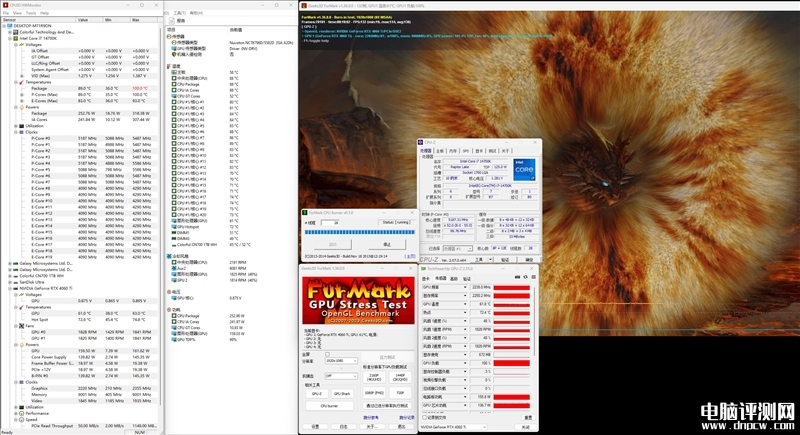Open the File menu in HWMonitor
Image resolution: width=800 pixels, height=435 pixels.
click(x=6, y=13)
